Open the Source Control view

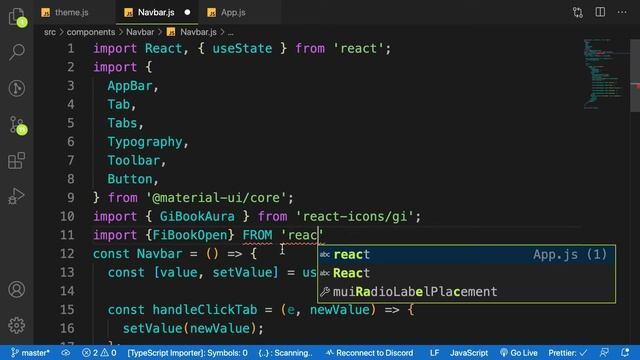[17, 124]
